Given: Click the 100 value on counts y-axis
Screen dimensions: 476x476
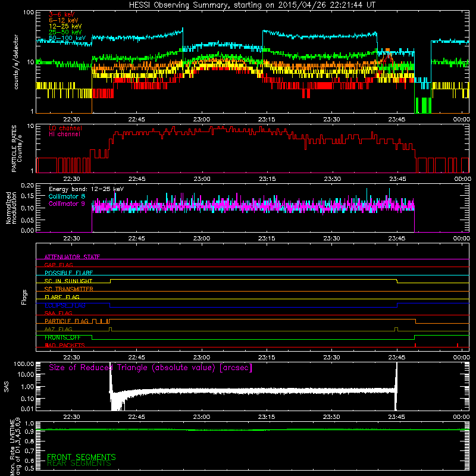Looking at the screenshot, I should pos(29,12).
